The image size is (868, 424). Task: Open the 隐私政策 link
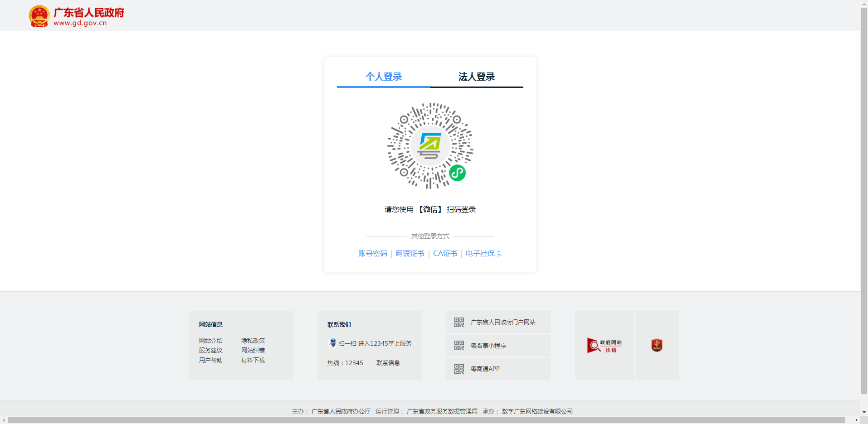(253, 341)
